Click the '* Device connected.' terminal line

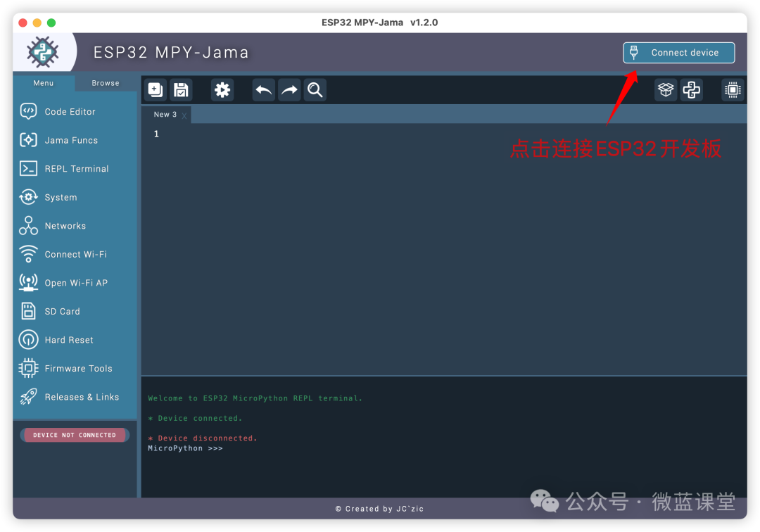coord(195,418)
